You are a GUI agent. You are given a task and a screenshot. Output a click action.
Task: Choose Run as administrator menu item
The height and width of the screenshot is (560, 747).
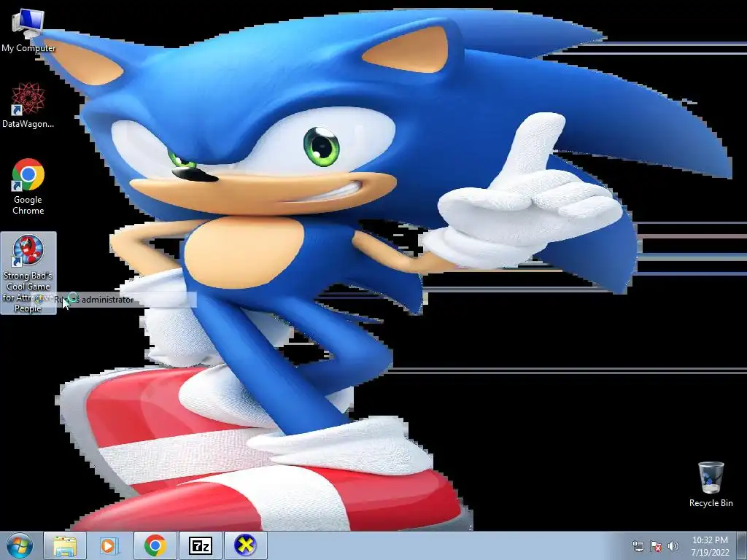click(x=115, y=300)
